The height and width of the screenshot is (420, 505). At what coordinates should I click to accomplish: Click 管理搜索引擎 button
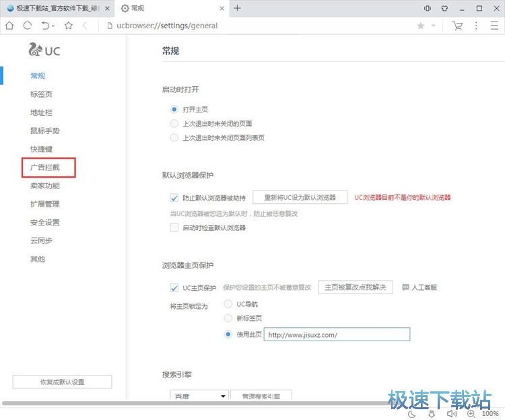(x=261, y=395)
